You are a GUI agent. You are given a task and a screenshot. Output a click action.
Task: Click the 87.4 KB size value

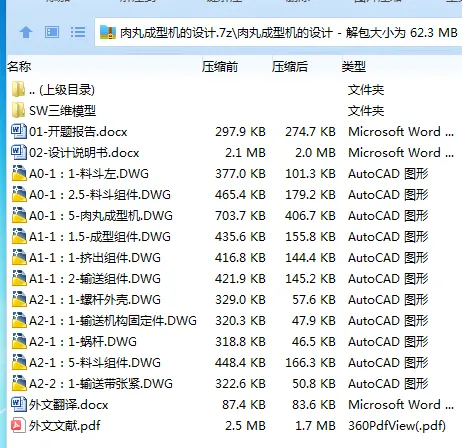point(244,405)
